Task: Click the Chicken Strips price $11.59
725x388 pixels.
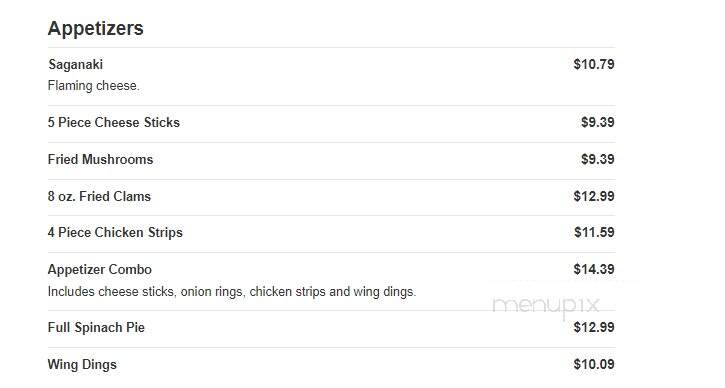Action: [594, 232]
